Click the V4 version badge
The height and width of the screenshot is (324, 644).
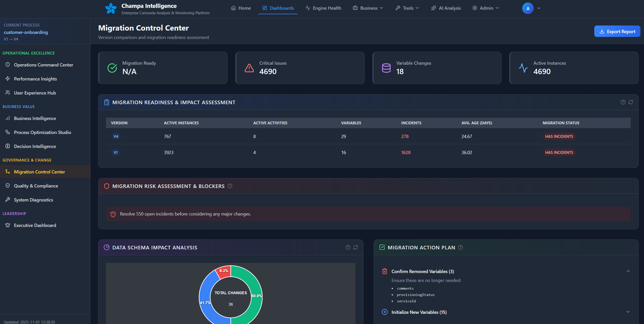116,137
